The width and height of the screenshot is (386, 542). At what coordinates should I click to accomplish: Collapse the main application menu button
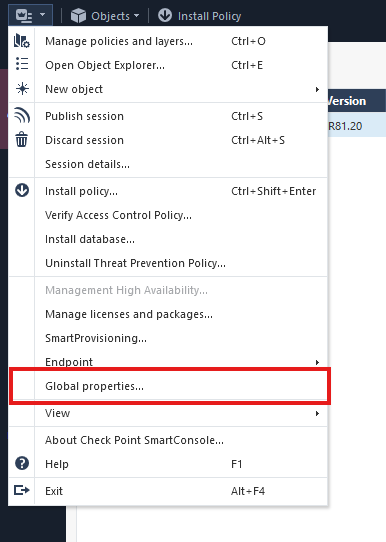tap(30, 16)
